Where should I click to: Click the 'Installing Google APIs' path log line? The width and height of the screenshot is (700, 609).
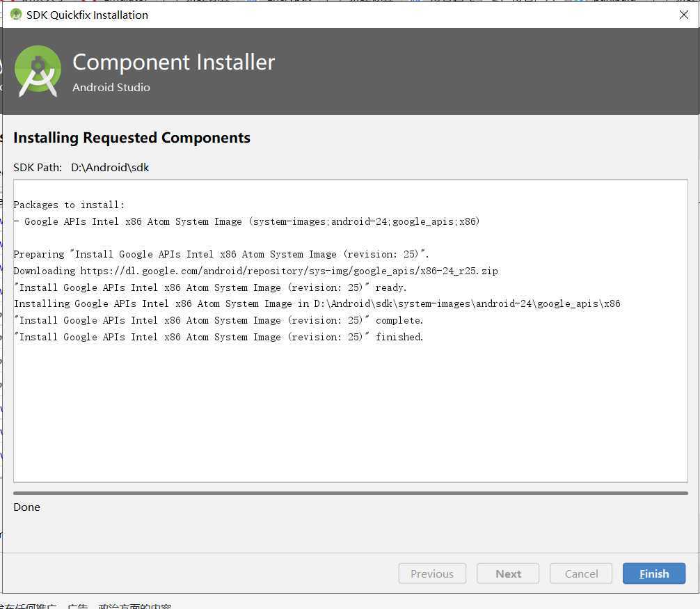coord(317,303)
